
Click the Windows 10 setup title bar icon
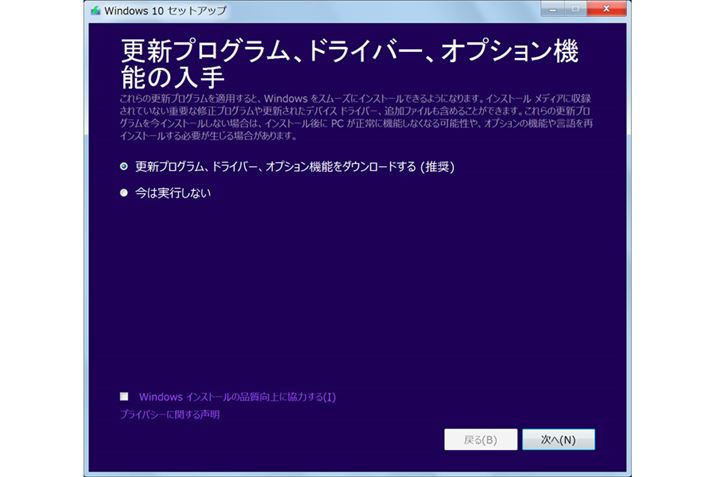tap(95, 10)
